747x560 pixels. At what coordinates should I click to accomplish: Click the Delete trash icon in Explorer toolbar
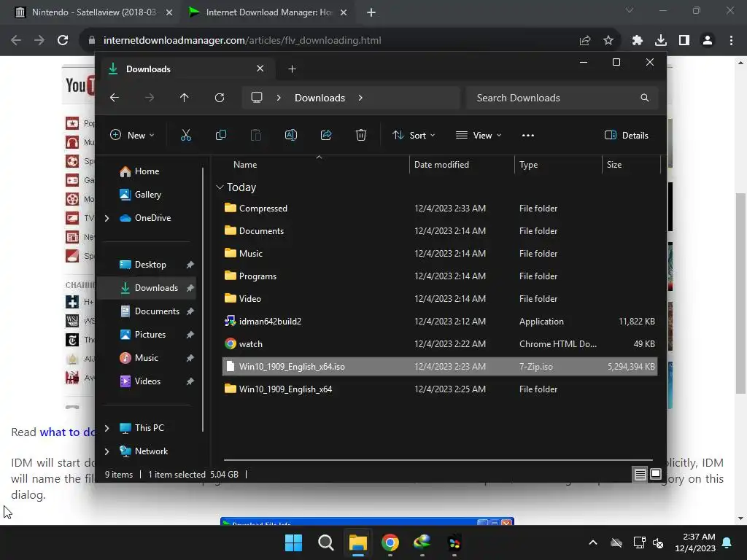point(361,135)
